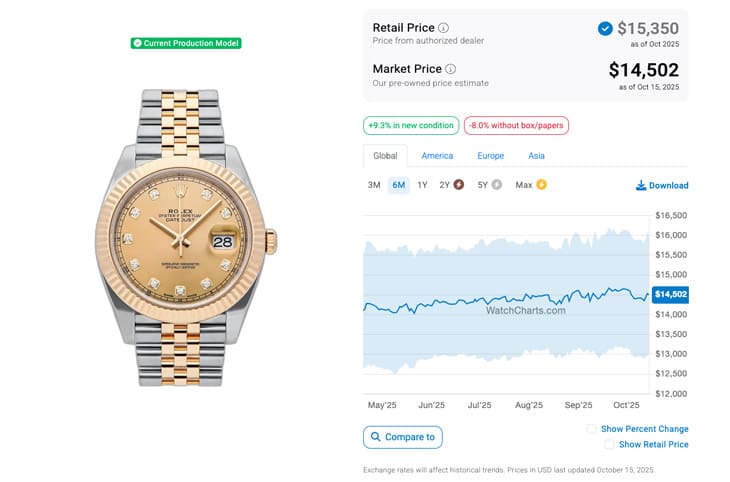Click the lightning badge beside 5Y

[x=497, y=185]
